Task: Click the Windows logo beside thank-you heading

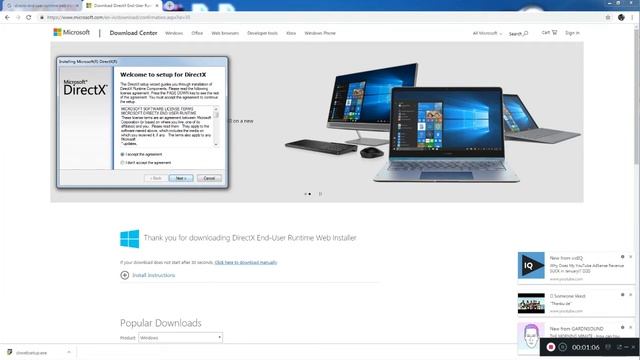Action: click(x=129, y=239)
